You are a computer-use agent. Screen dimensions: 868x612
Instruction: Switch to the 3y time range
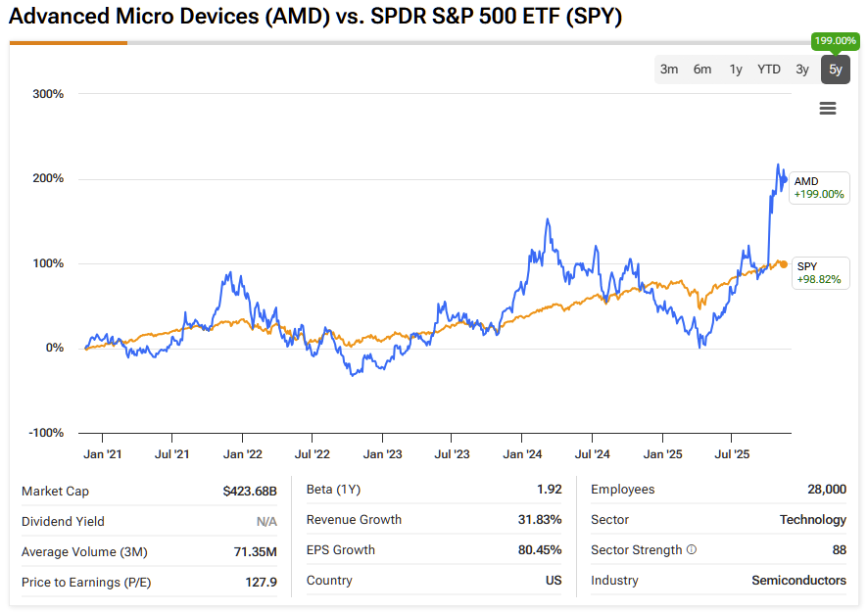(802, 70)
